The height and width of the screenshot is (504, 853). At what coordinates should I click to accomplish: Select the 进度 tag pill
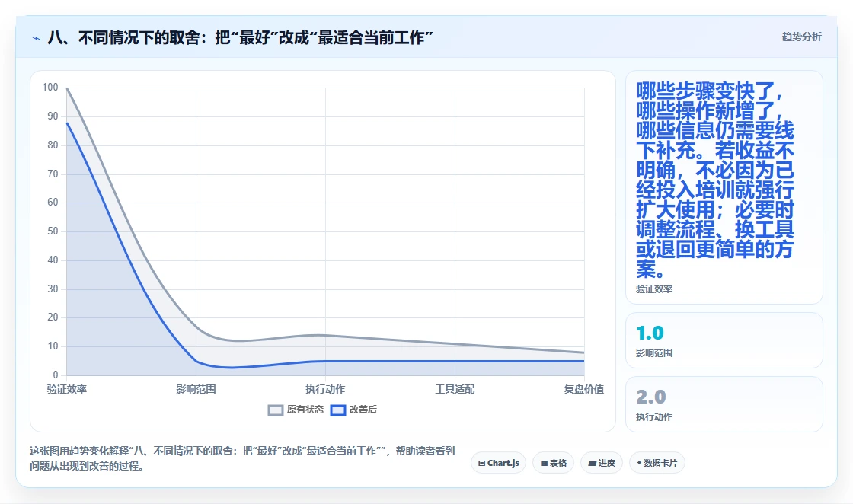(x=602, y=463)
